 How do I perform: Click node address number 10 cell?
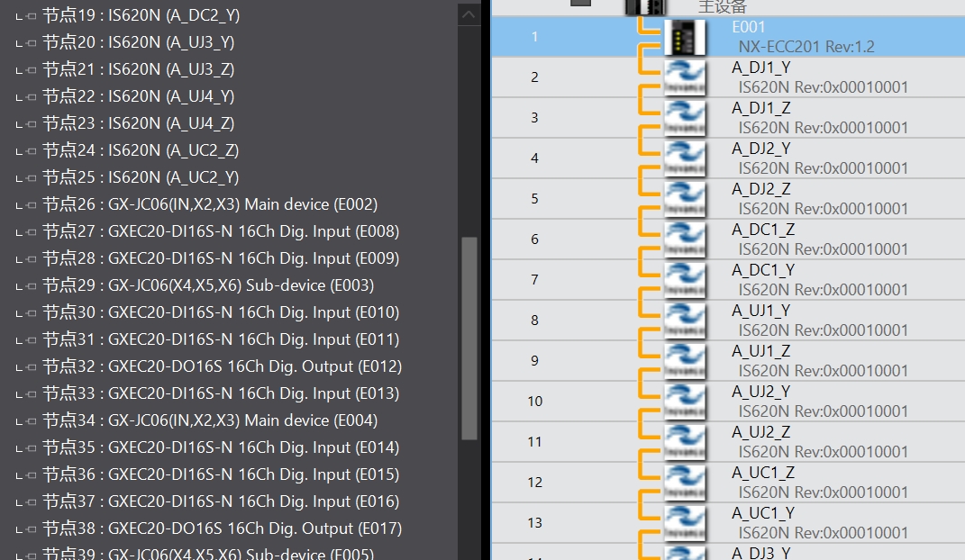tap(535, 402)
